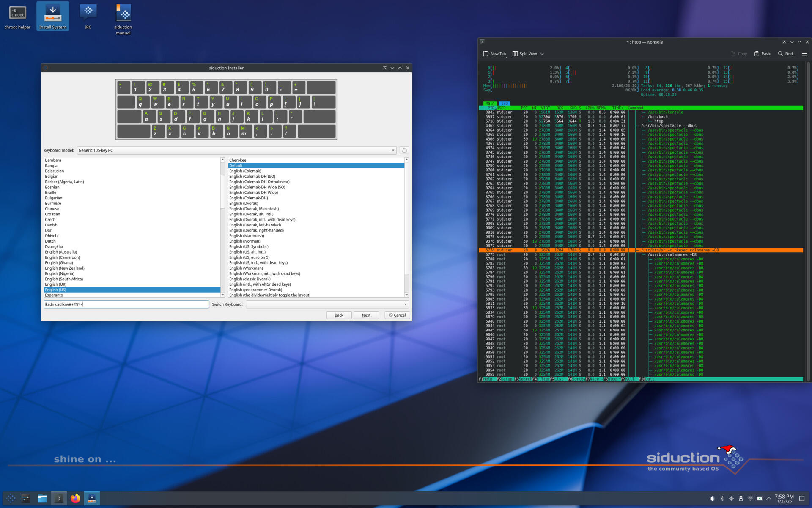The image size is (812, 508).
Task: Select English (Colemak) variant
Action: click(316, 171)
